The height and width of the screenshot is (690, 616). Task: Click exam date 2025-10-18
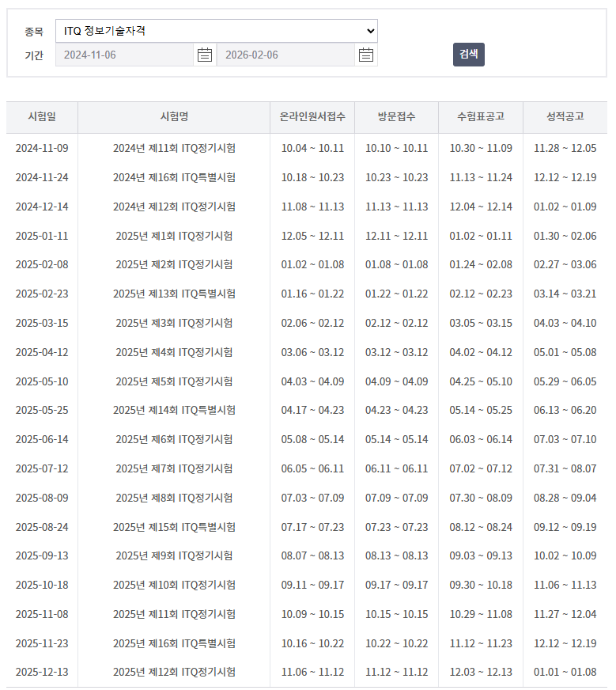pyautogui.click(x=42, y=585)
